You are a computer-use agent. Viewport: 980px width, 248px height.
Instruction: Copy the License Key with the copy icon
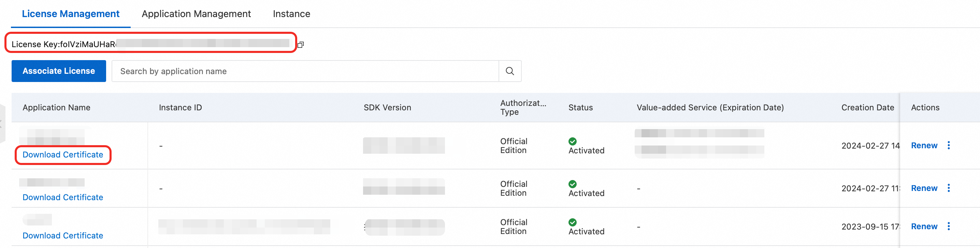pyautogui.click(x=301, y=44)
